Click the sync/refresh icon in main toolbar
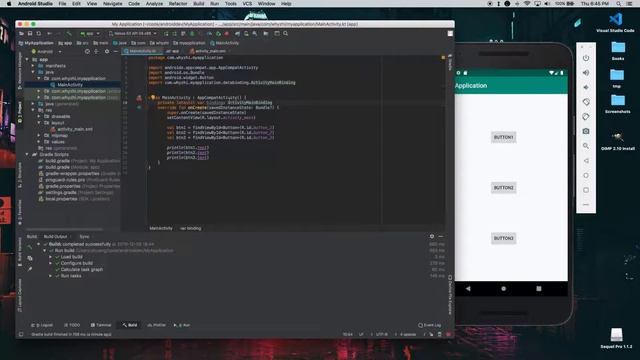 pyautogui.click(x=39, y=33)
